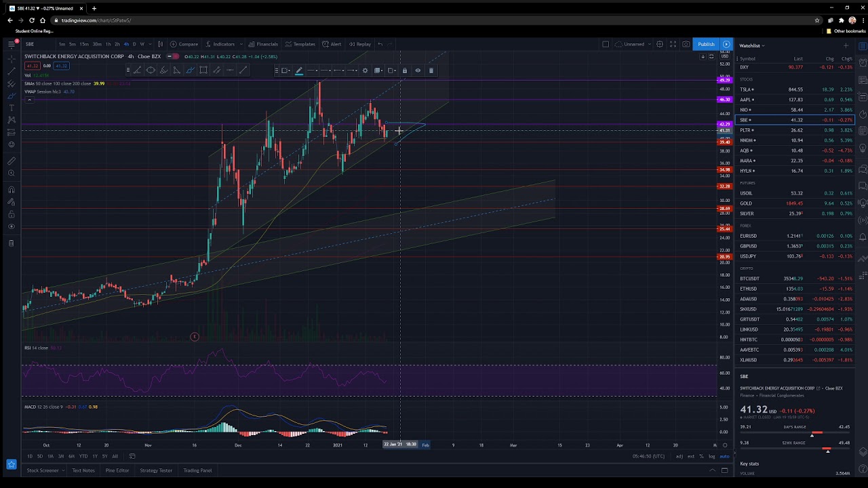Expand the Indicators favorites dropdown arrow

[x=241, y=44]
